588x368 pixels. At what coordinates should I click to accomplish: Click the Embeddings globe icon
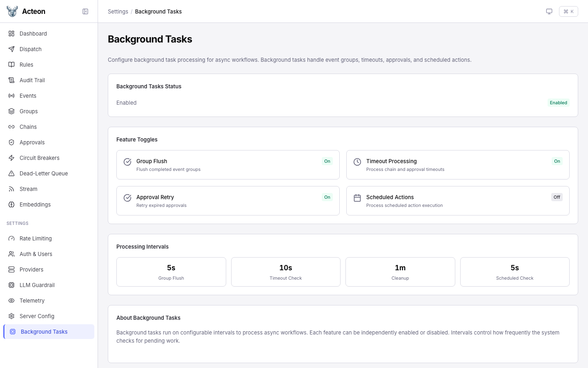(11, 204)
